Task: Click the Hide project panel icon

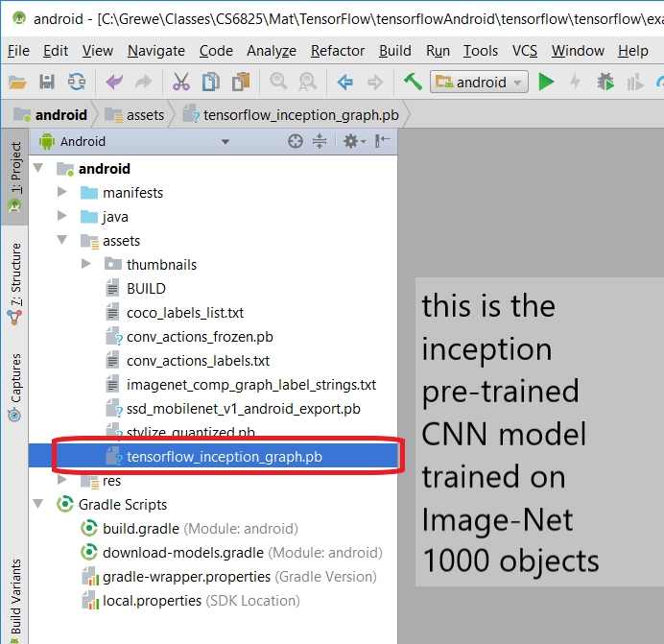Action: [383, 141]
